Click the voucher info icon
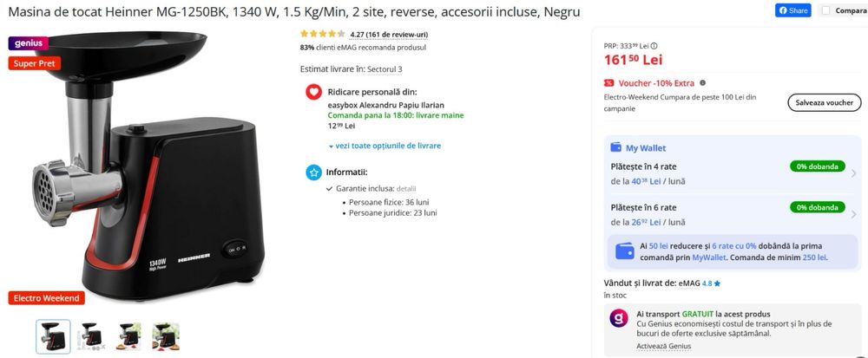The height and width of the screenshot is (358, 868). coord(702,83)
